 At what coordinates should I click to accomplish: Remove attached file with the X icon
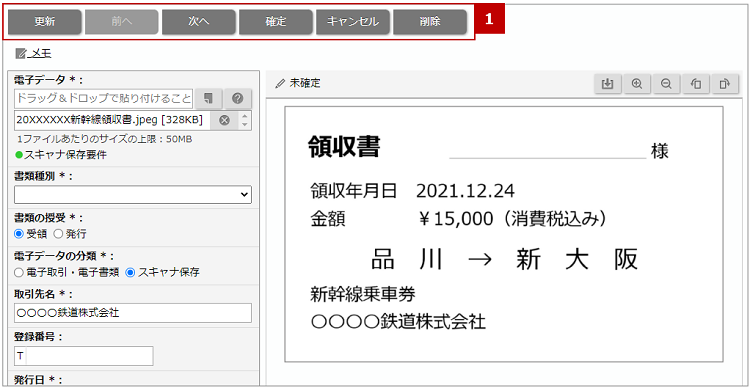click(x=224, y=121)
